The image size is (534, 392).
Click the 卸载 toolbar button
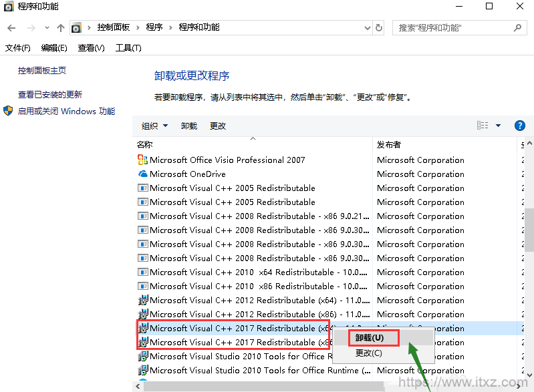pos(189,126)
